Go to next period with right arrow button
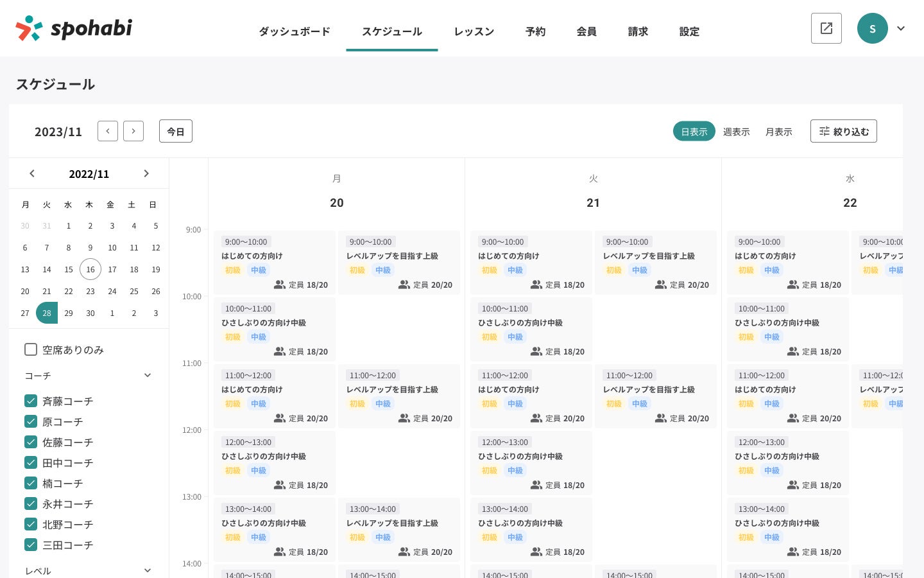The image size is (924, 578). [133, 131]
